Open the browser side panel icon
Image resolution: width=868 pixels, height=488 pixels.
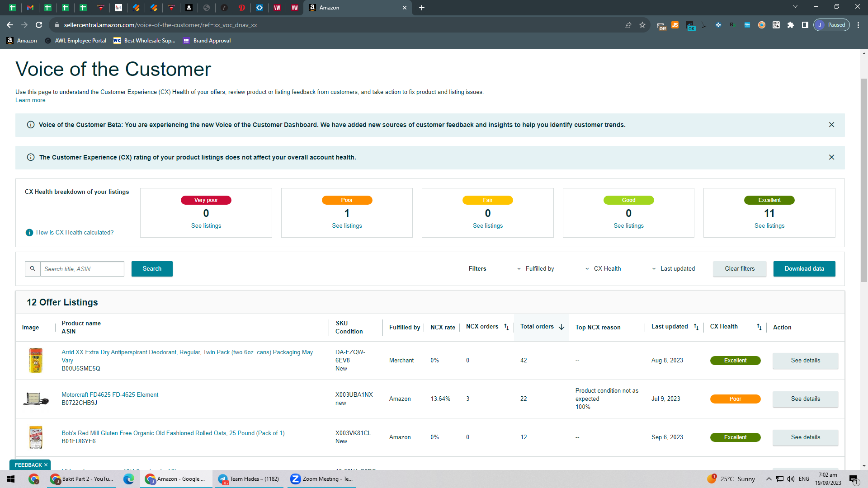pos(805,25)
